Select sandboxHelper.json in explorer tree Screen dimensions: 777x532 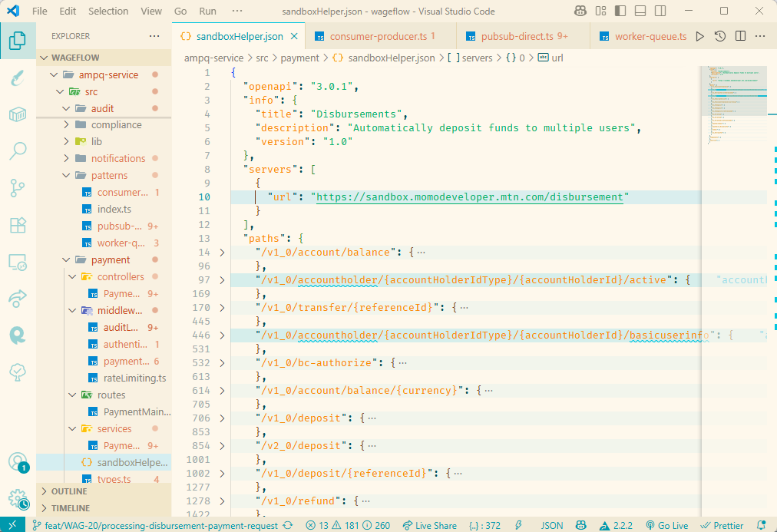pos(104,462)
